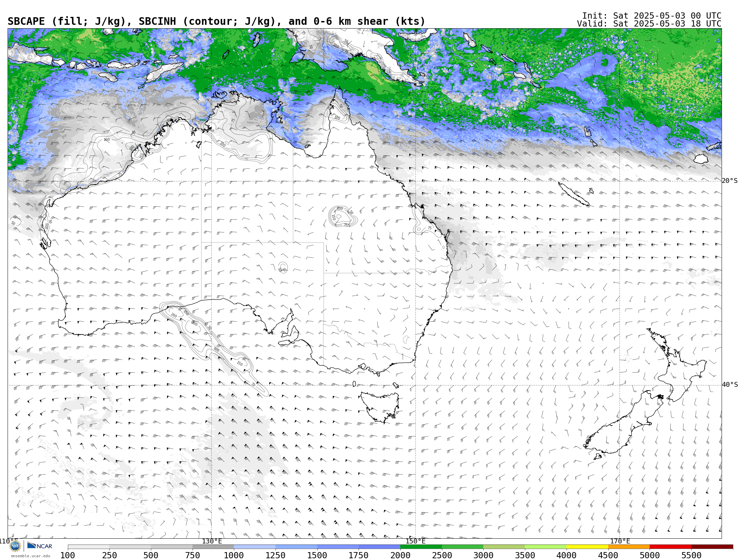Select the light blue 1000–1250 colorbar swatch

(255, 547)
